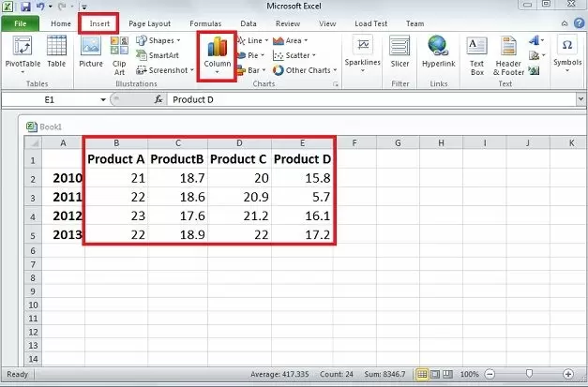Select cell B2 containing 21
This screenshot has width=588, height=387.
point(116,178)
